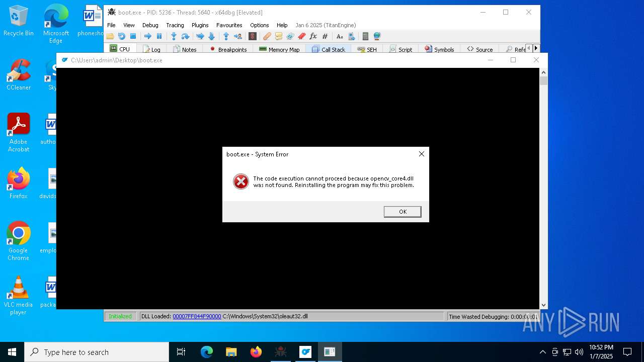Open the notification center icon
Image resolution: width=644 pixels, height=362 pixels.
627,352
